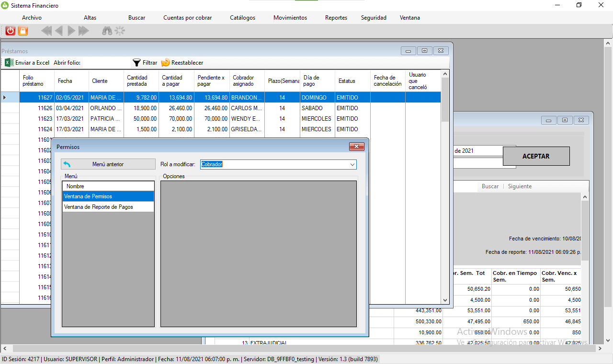
Task: Click the next record arrow icon
Action: [x=71, y=31]
